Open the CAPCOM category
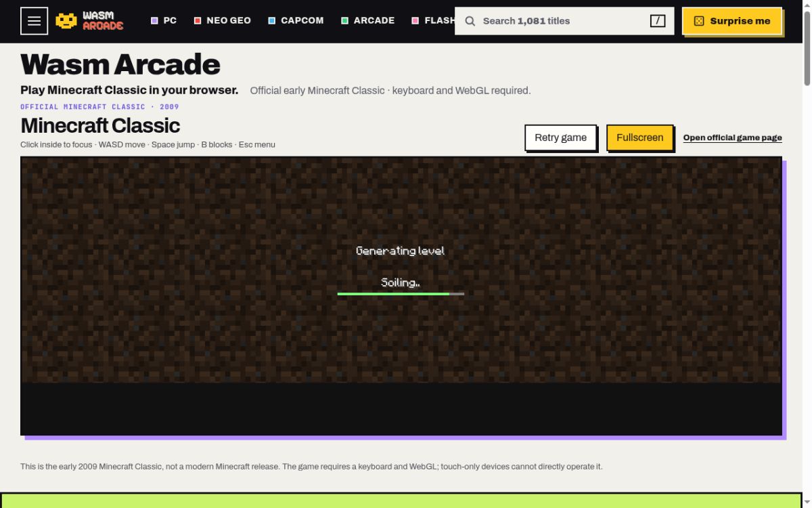The height and width of the screenshot is (508, 812). [x=296, y=21]
